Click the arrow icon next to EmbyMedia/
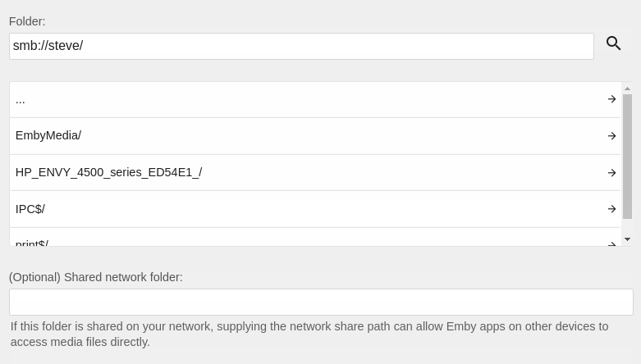Image resolution: width=641 pixels, height=364 pixels. pyautogui.click(x=611, y=136)
